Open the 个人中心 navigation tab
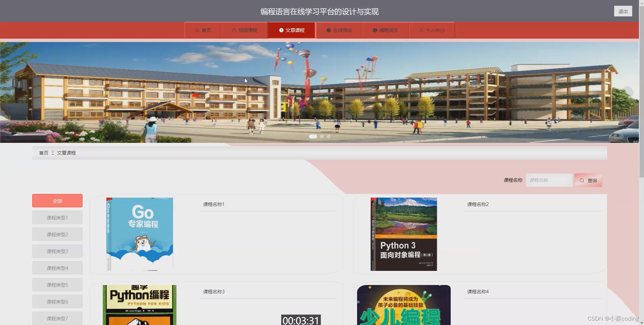This screenshot has width=644, height=325. coord(432,30)
